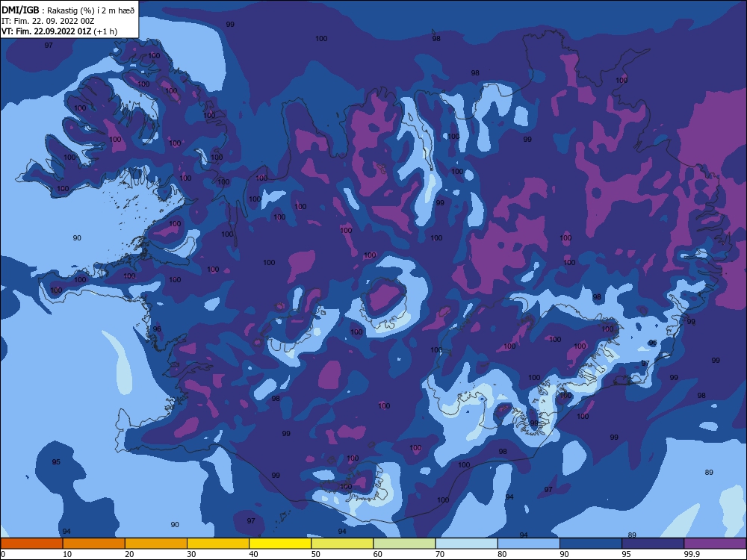The width and height of the screenshot is (747, 560).
Task: Choose the 30–40% amber legend swatch
Action: [218, 544]
